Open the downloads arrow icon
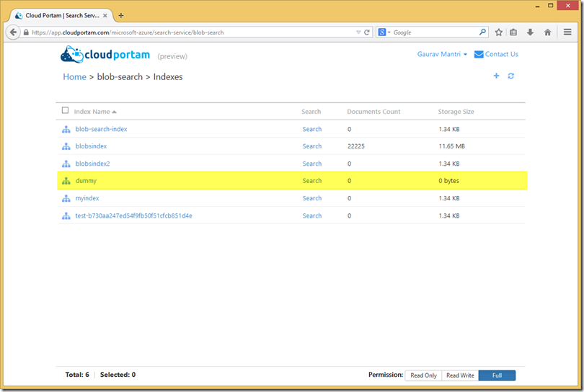Screen dimensions: 584x392 tap(531, 32)
